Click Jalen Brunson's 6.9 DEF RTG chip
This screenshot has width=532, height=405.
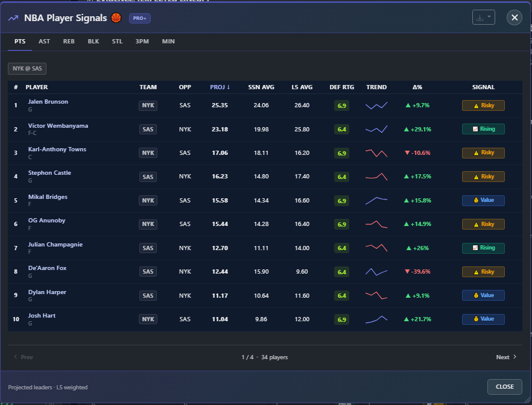(341, 105)
